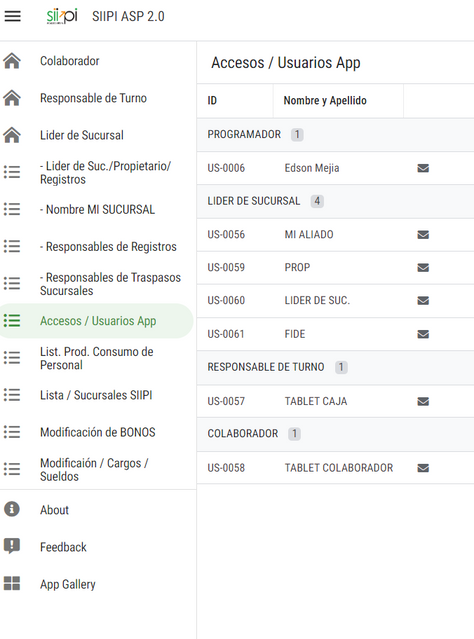Collapse the PROGRAMADOR group header
The image size is (474, 639).
tap(335, 134)
